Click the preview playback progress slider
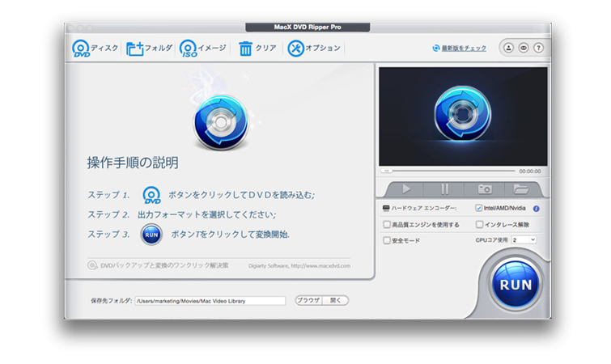This screenshot has height=364, width=611. point(449,171)
